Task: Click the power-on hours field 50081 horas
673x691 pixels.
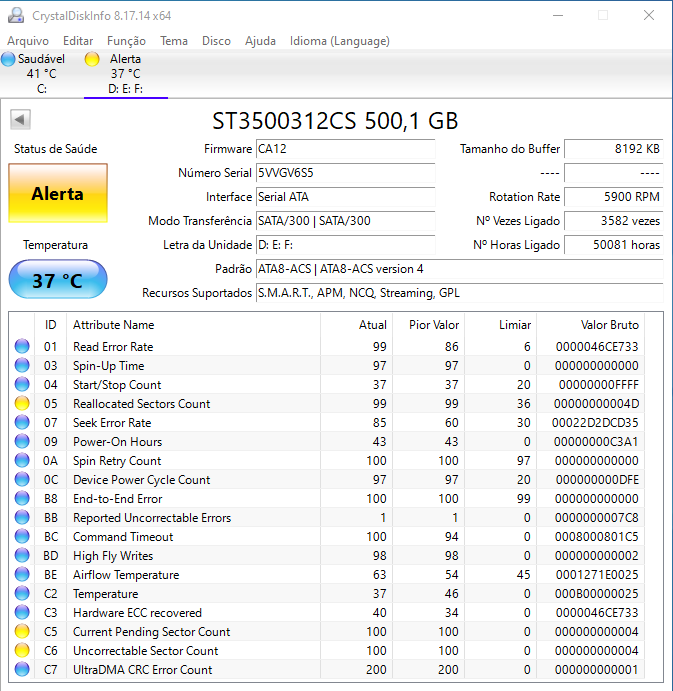Action: tap(614, 245)
